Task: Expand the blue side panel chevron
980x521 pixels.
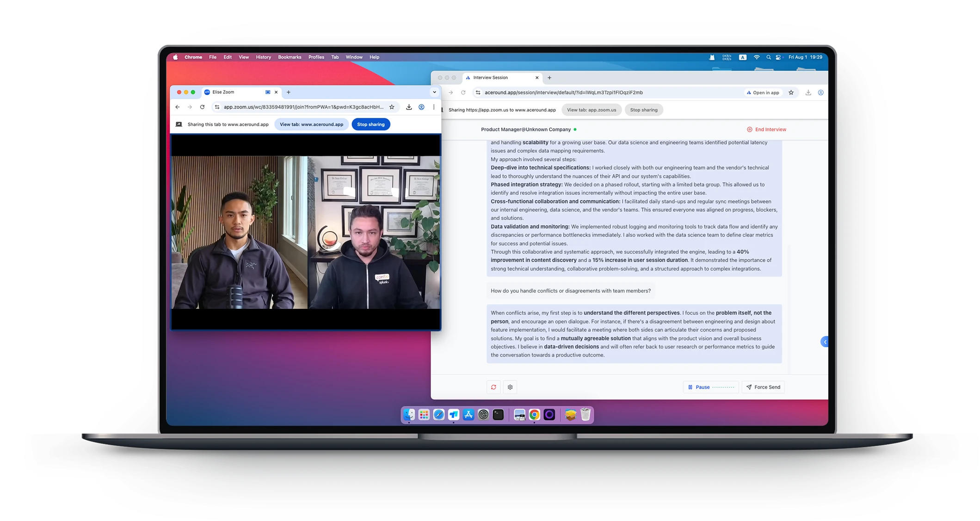Action: click(825, 342)
